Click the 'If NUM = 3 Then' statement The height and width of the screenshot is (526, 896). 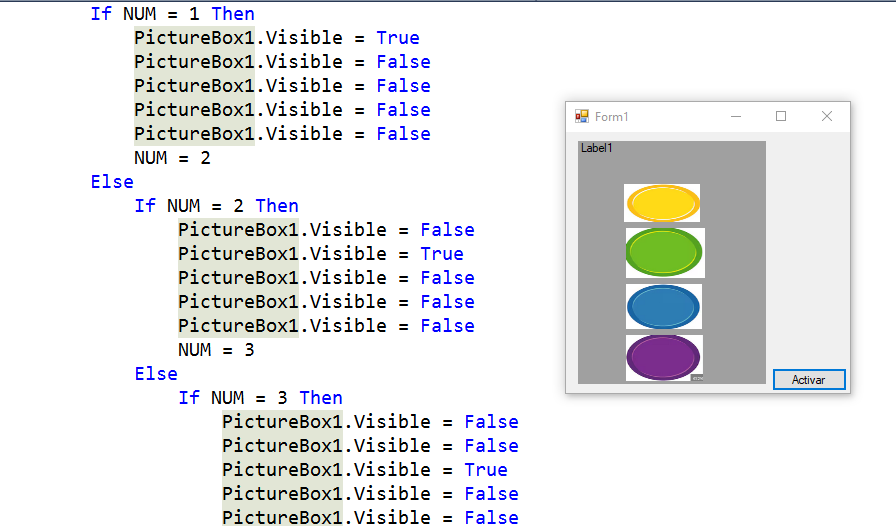tap(261, 398)
